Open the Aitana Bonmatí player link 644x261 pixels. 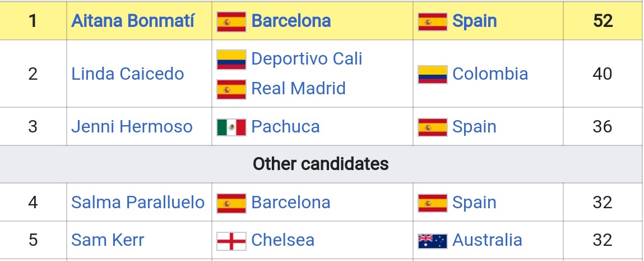click(133, 21)
